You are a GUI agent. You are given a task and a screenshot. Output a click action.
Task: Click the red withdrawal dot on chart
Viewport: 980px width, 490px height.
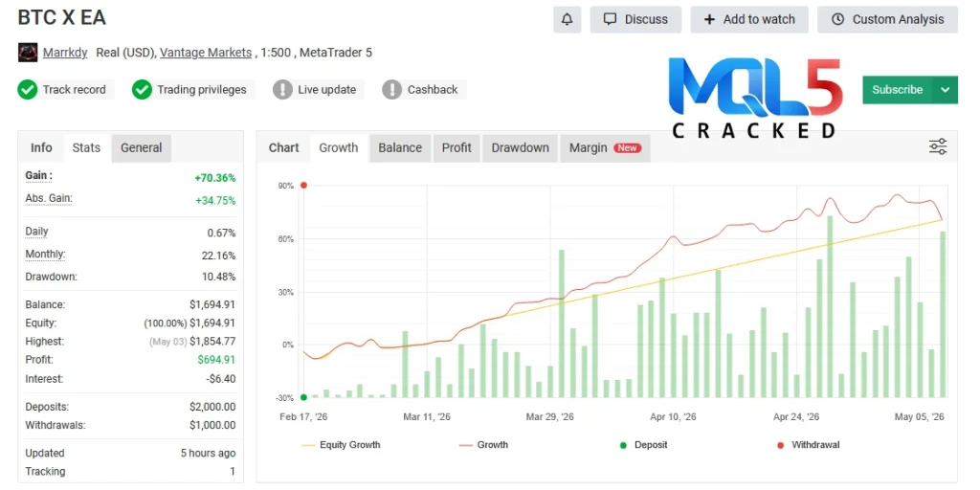(303, 185)
